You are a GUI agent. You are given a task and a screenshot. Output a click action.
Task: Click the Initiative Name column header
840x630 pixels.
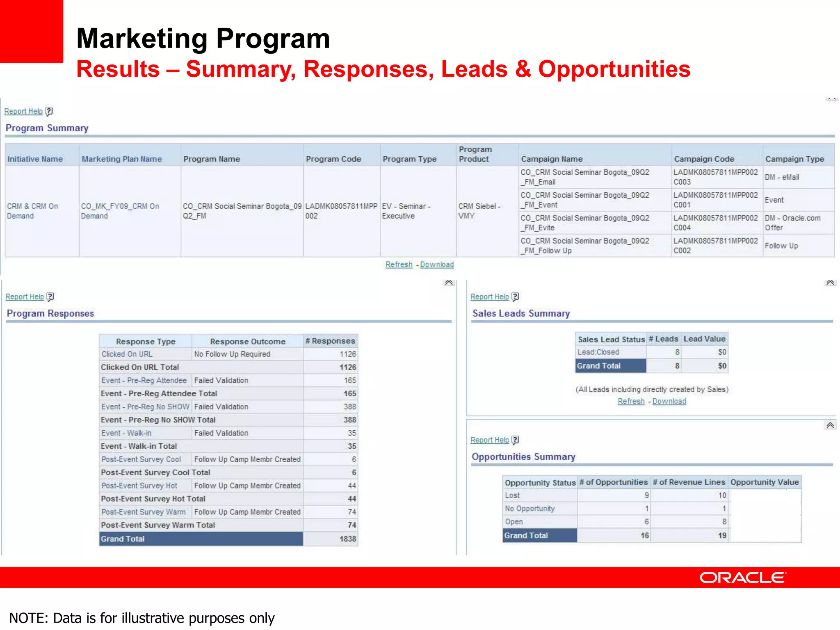pos(35,159)
